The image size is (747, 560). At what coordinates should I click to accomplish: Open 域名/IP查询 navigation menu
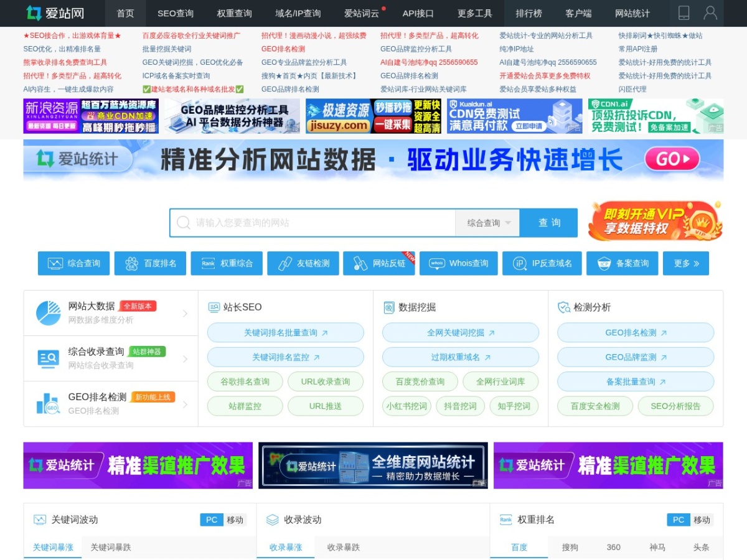point(298,13)
